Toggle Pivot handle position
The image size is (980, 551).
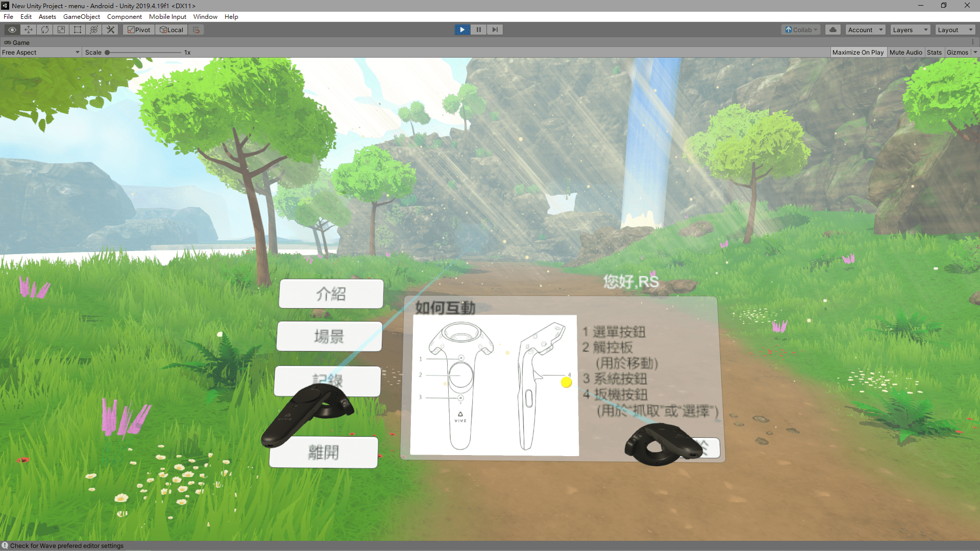(x=139, y=30)
